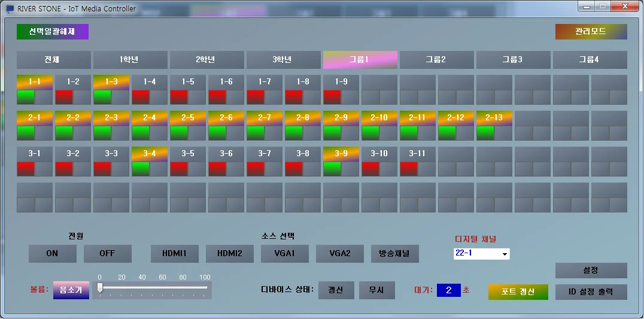Select the 그룹3 tab
The image size is (644, 319).
(514, 60)
